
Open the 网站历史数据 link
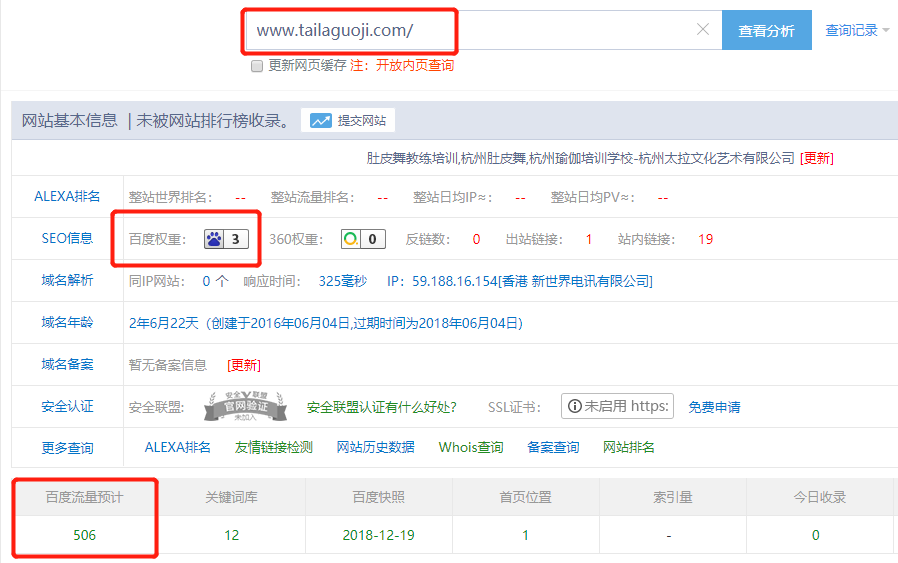click(x=375, y=447)
